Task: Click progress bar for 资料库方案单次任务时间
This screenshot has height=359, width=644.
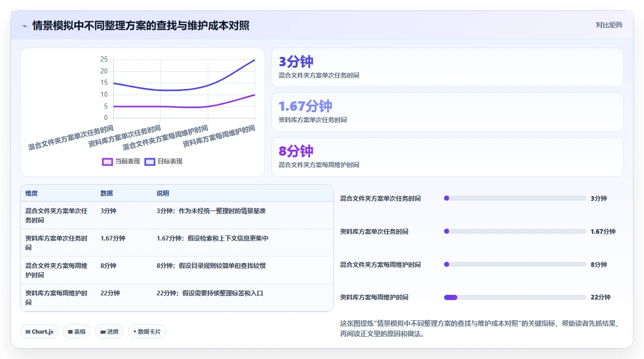Action: pos(515,231)
